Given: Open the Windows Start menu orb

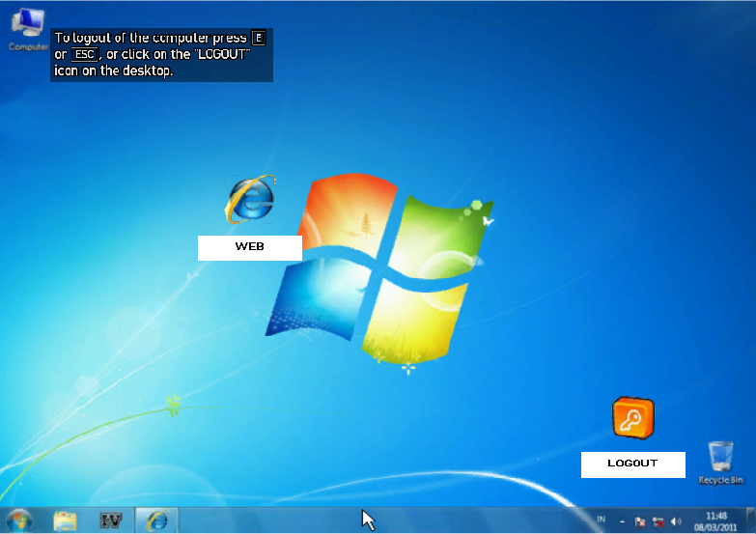Looking at the screenshot, I should [18, 520].
